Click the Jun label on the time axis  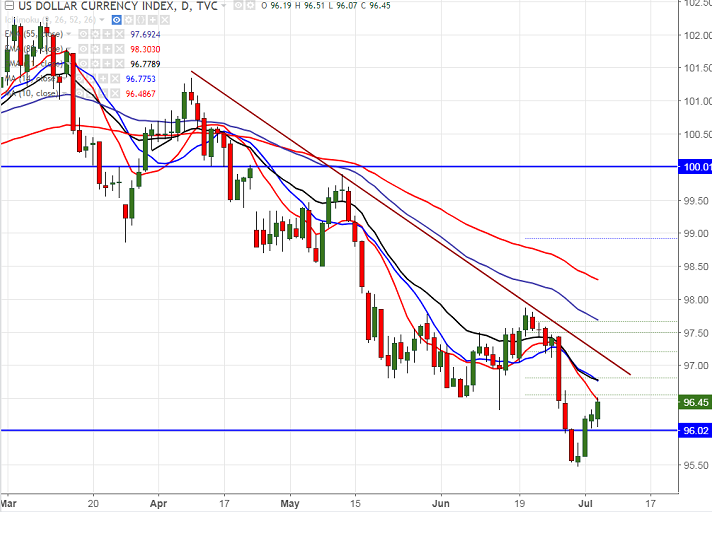[441, 503]
